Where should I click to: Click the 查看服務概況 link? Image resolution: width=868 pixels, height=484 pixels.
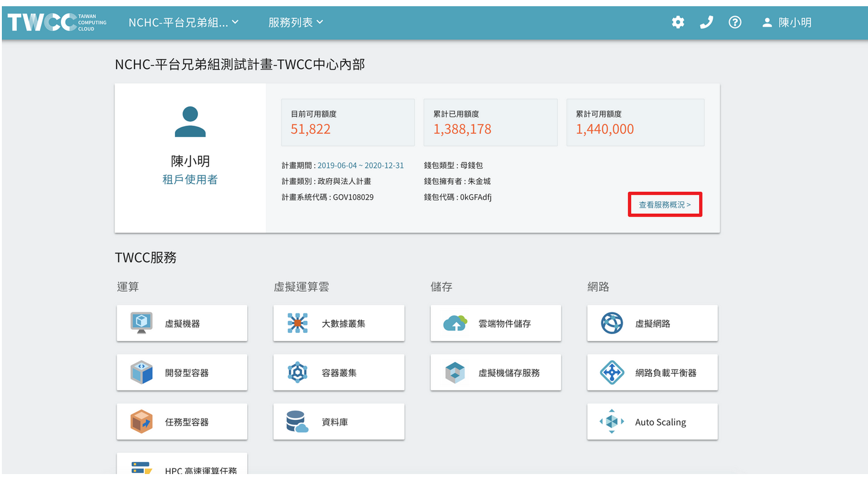pos(665,204)
